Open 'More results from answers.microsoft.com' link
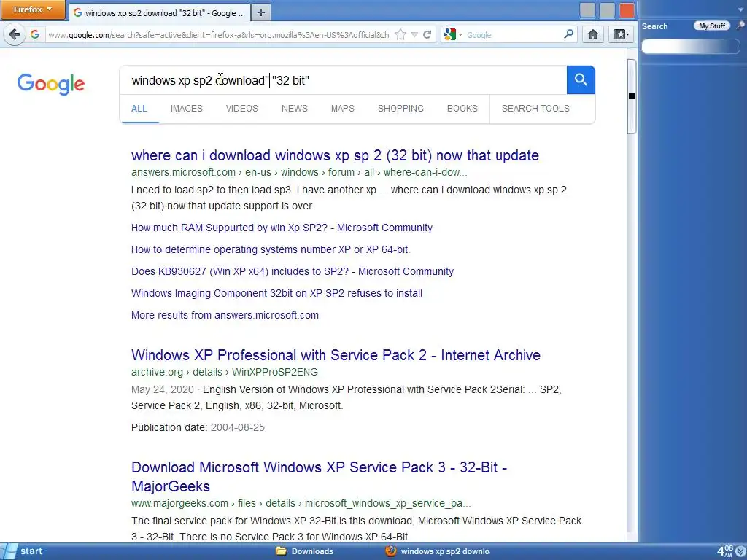Image resolution: width=747 pixels, height=560 pixels. [225, 315]
